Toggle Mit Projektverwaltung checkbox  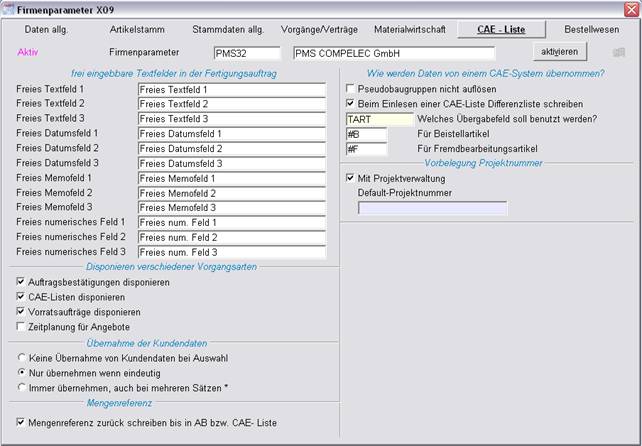(351, 178)
